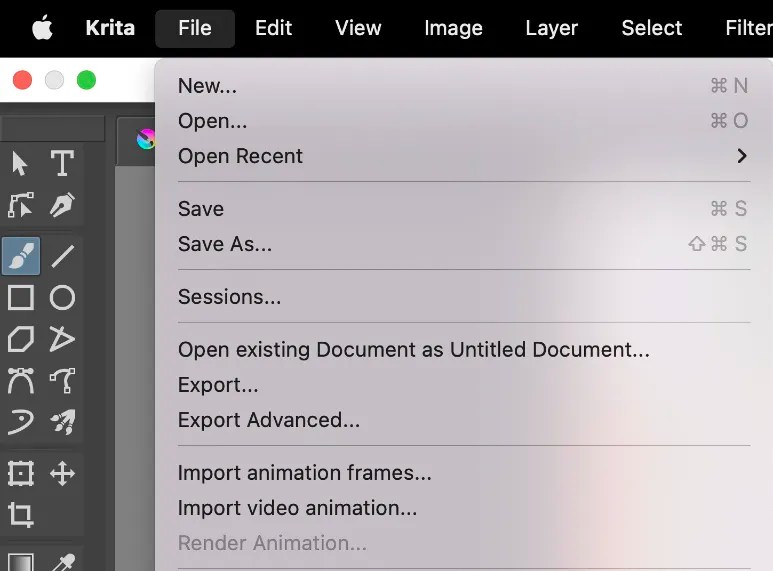The image size is (773, 571).
Task: Open the Image menu
Action: (454, 28)
